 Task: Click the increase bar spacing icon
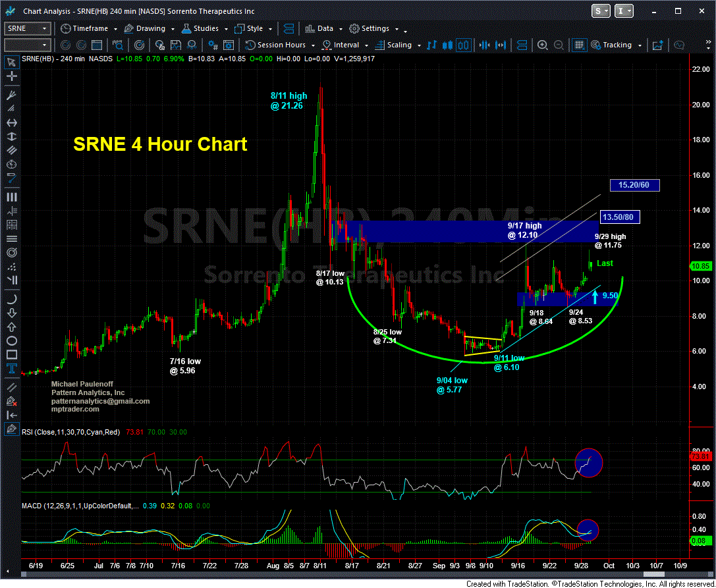(x=501, y=45)
